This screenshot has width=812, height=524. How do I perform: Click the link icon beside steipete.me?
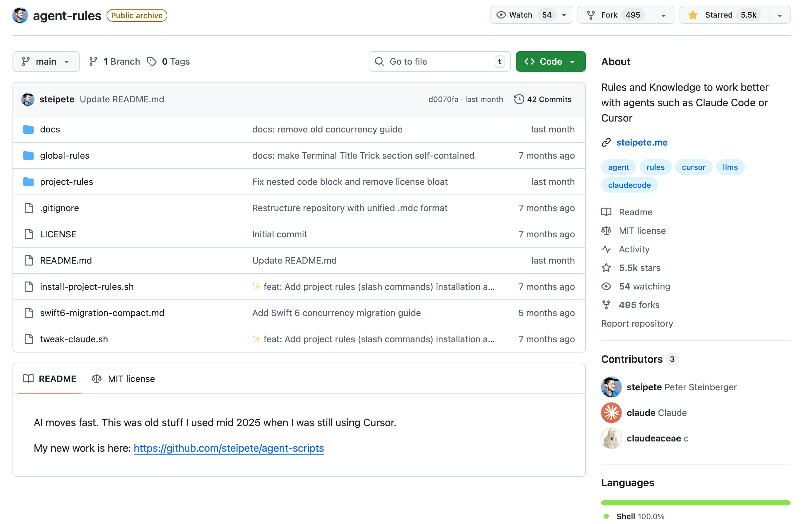pyautogui.click(x=606, y=143)
